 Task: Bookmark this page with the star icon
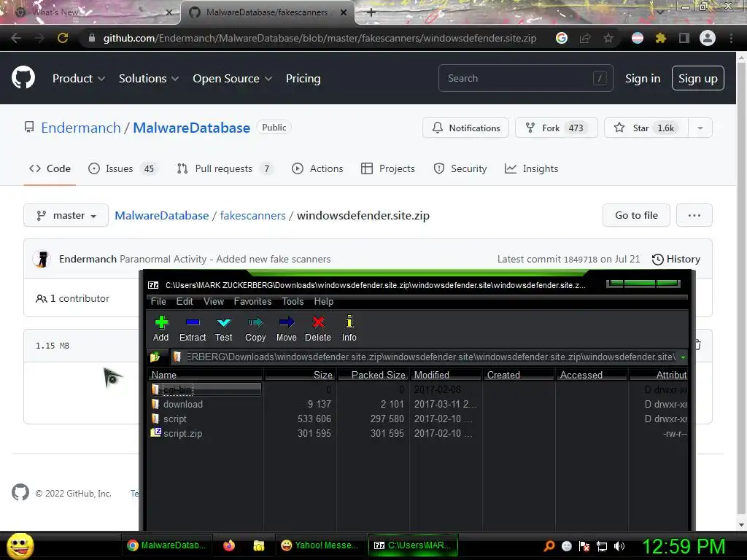click(x=608, y=38)
